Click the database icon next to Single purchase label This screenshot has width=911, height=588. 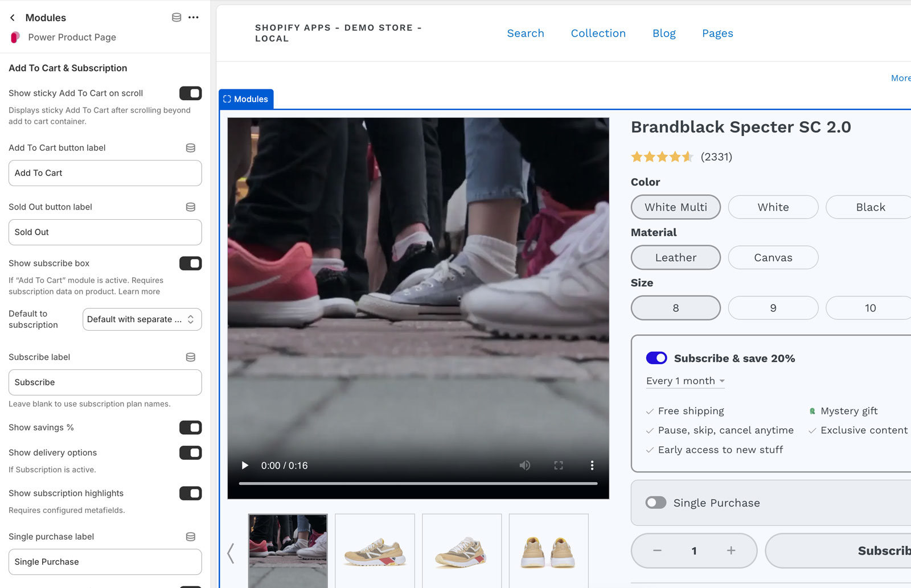pyautogui.click(x=191, y=536)
